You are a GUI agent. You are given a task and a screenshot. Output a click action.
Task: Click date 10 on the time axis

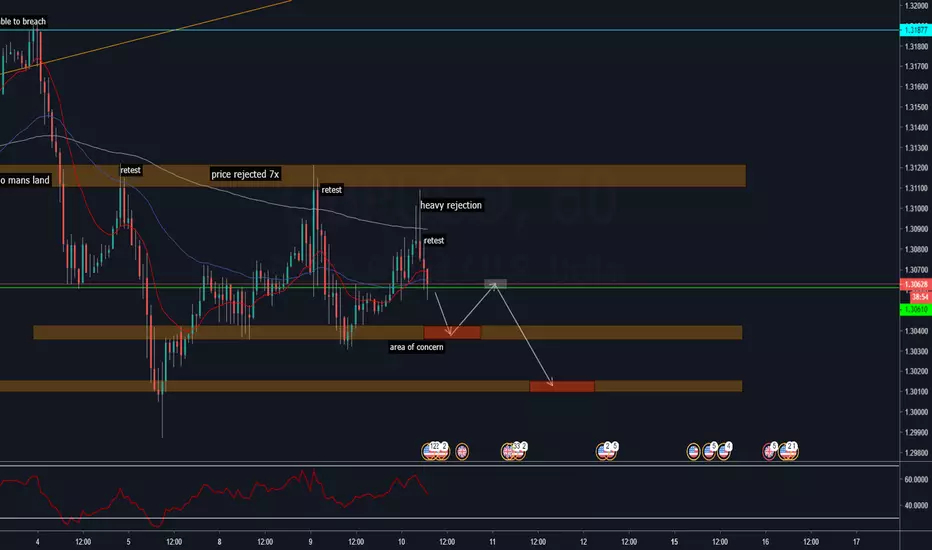click(401, 542)
